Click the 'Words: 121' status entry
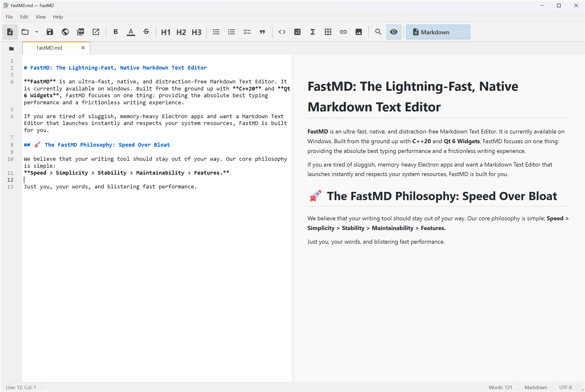This screenshot has width=585, height=392. click(x=501, y=387)
